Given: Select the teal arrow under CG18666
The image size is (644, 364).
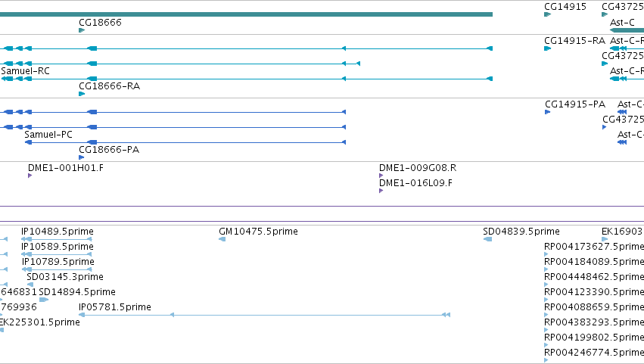Looking at the screenshot, I should point(82,30).
